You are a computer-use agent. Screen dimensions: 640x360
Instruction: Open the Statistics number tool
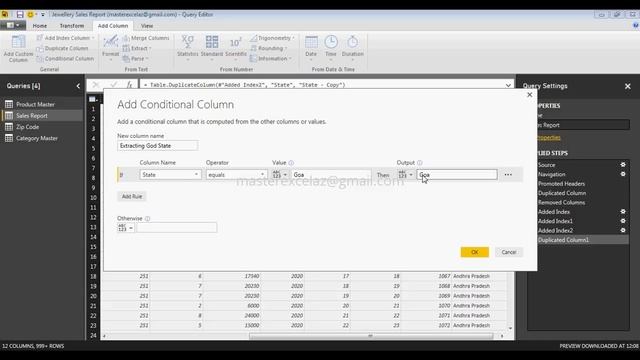(x=188, y=48)
